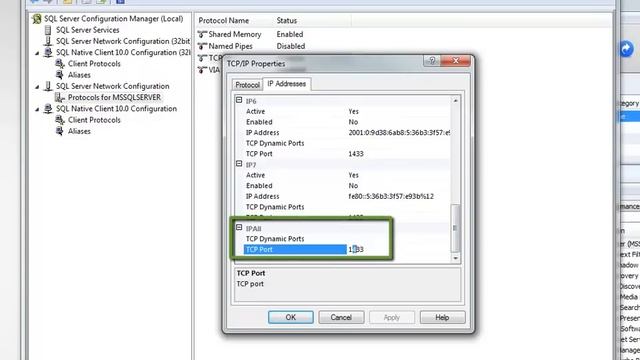Click the Named Pipes protocol icon

point(202,46)
